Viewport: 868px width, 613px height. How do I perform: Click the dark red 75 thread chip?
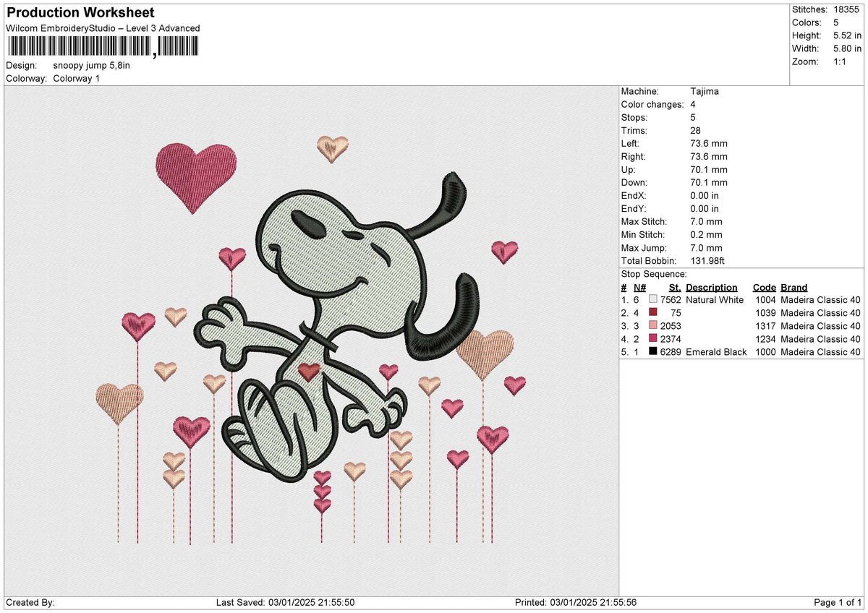652,312
